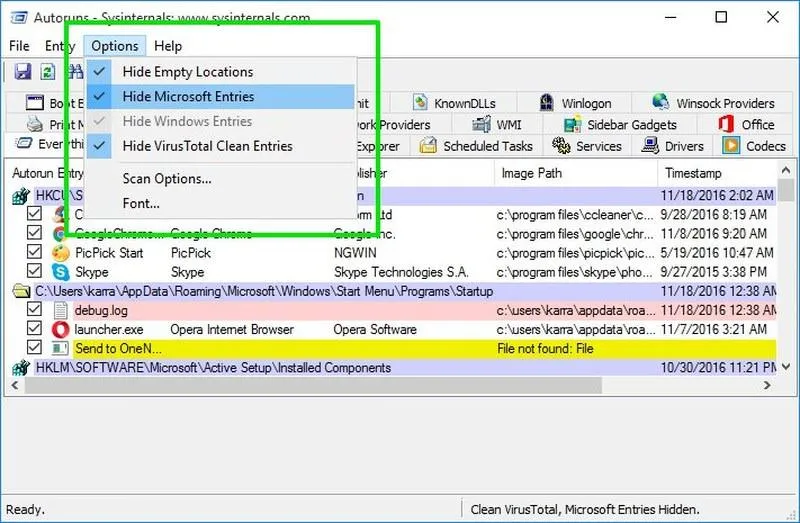Click 'Skype Technologies S.A.' publisher cell
This screenshot has height=523, width=800.
tap(402, 272)
